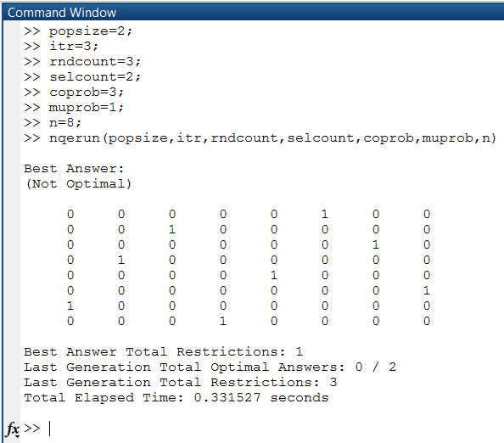Click the rndcount=3; command line
Viewport: 504px width, 443px height.
click(82, 62)
